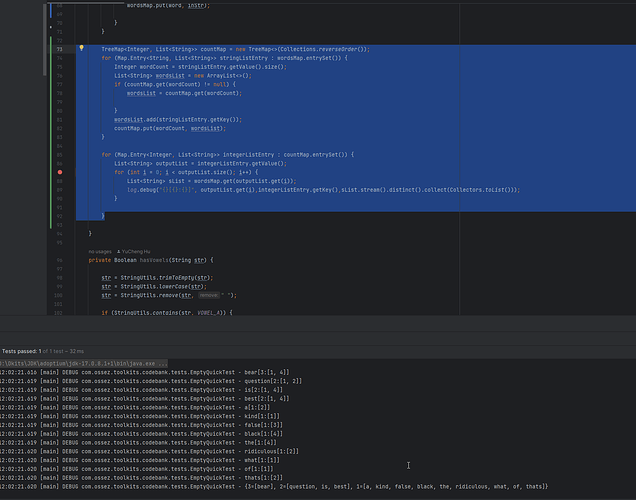Open the 'no usages' inlay hint
This screenshot has height=500, width=636.
pyautogui.click(x=100, y=251)
